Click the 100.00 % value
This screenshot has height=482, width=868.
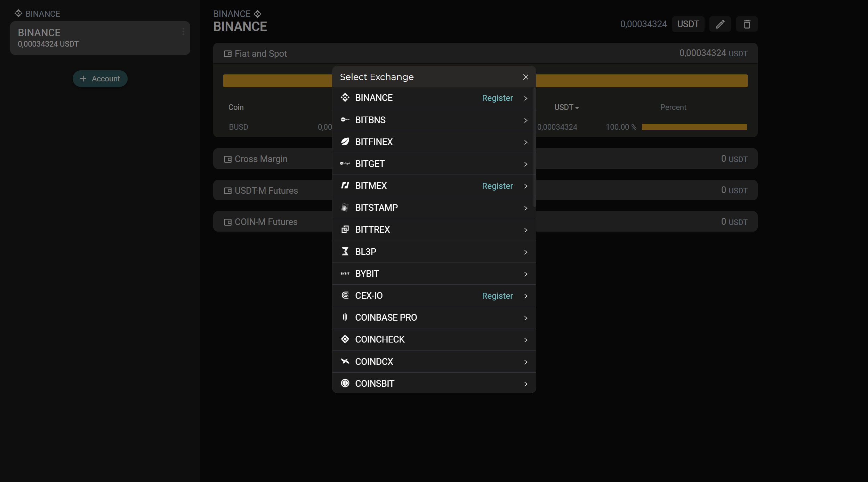[621, 127]
